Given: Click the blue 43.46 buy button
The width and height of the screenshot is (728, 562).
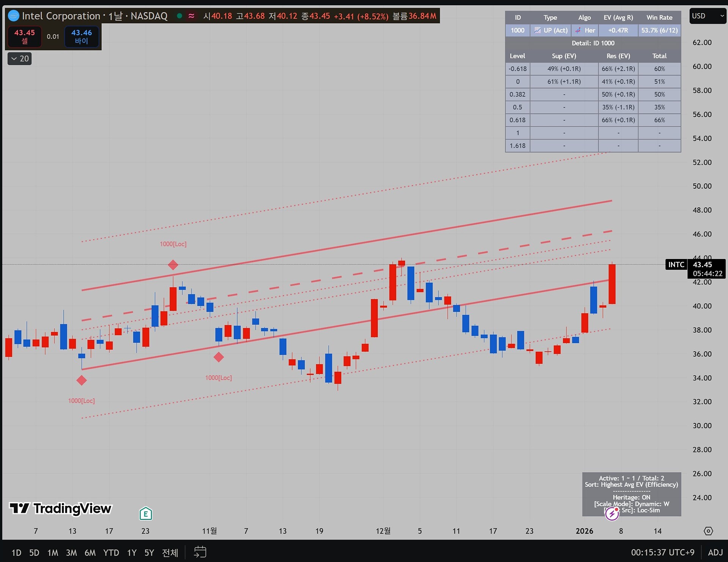Looking at the screenshot, I should point(82,36).
